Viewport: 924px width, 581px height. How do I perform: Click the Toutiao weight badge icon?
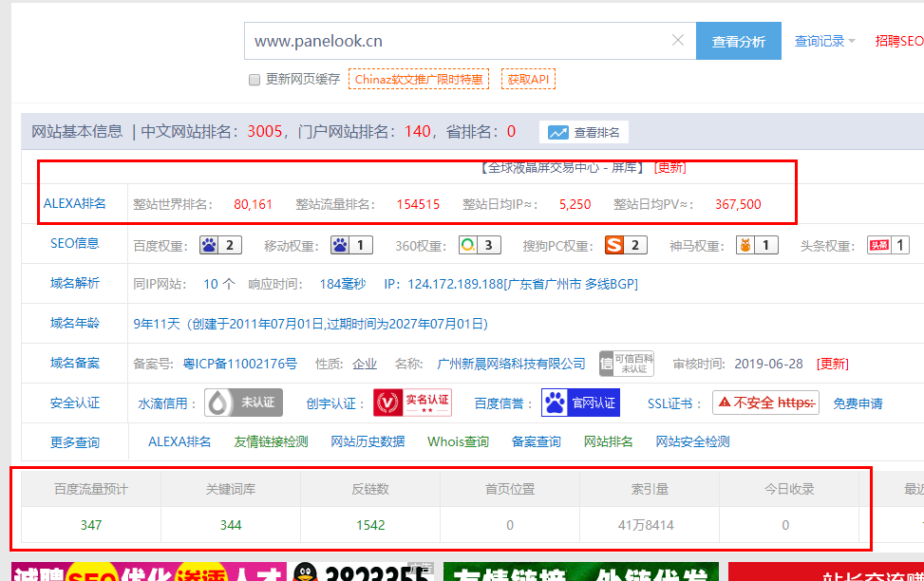click(888, 246)
